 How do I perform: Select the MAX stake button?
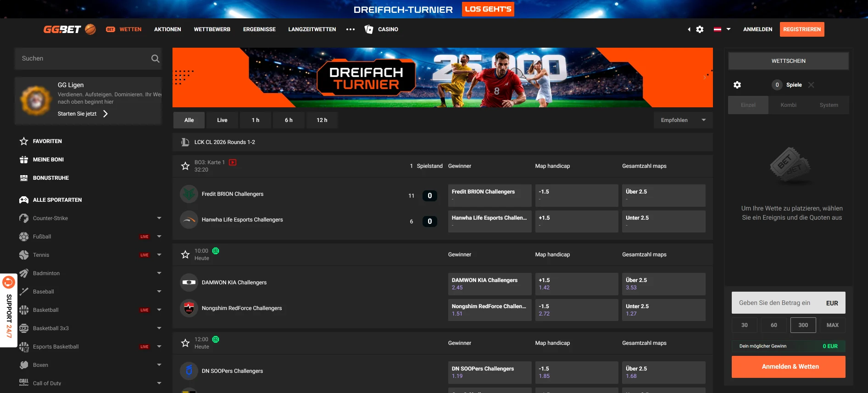833,325
